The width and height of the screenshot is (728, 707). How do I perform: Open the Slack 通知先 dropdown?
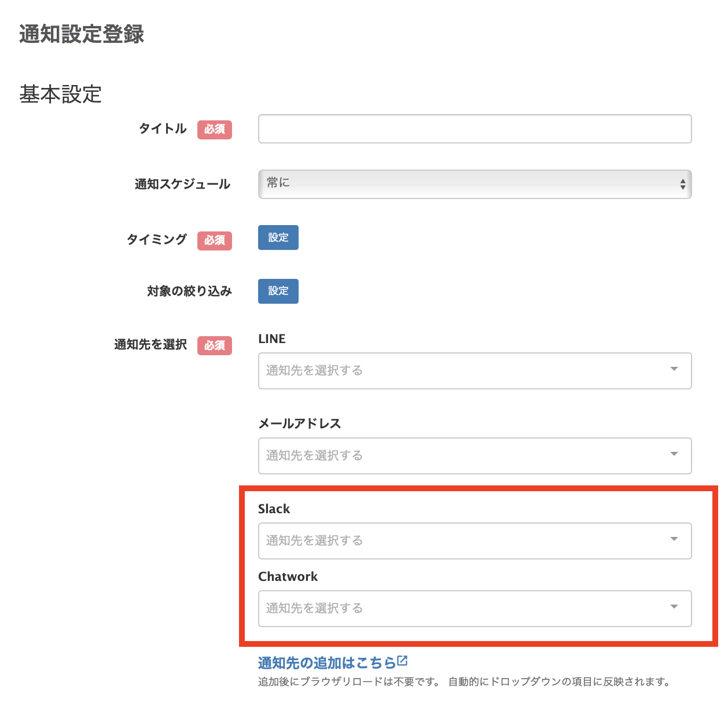coord(475,541)
